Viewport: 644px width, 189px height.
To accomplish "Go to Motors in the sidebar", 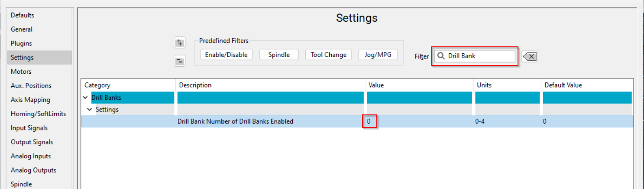I will [21, 72].
